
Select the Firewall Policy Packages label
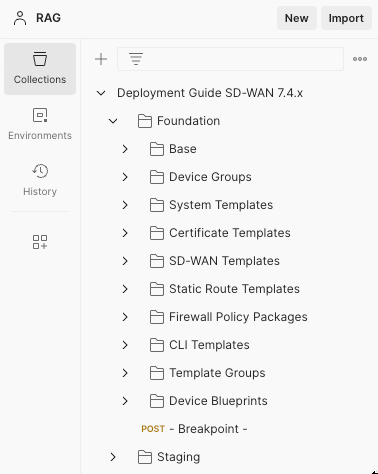click(238, 317)
